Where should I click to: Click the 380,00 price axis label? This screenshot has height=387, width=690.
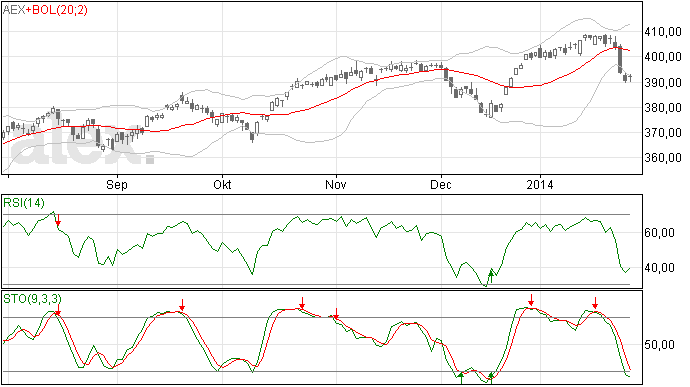[x=663, y=107]
